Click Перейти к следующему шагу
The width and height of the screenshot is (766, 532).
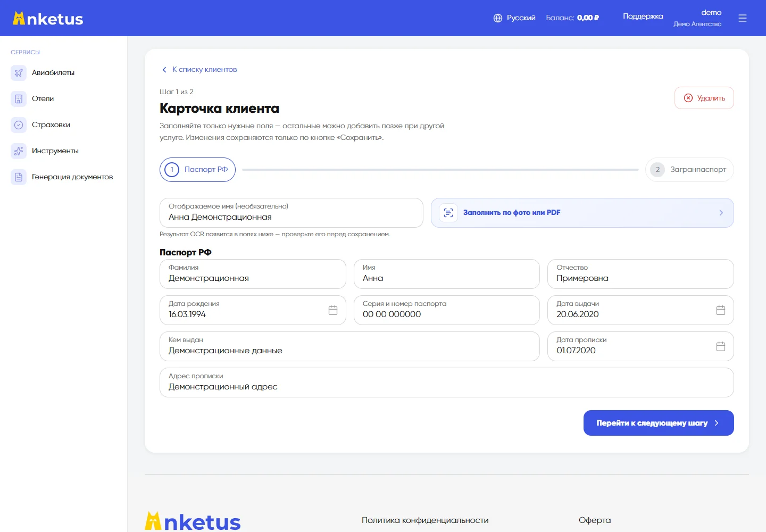pyautogui.click(x=659, y=423)
